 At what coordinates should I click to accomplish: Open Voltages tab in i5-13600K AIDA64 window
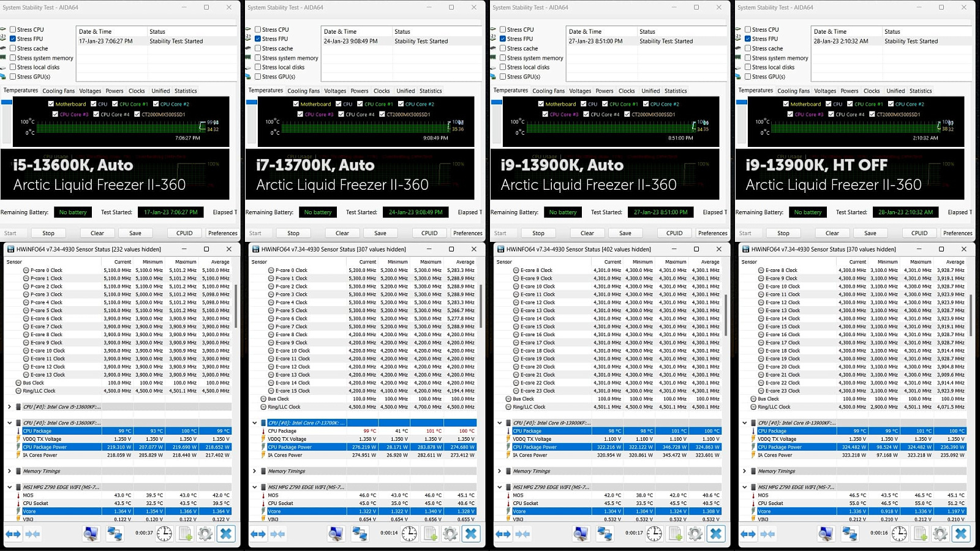tap(90, 91)
